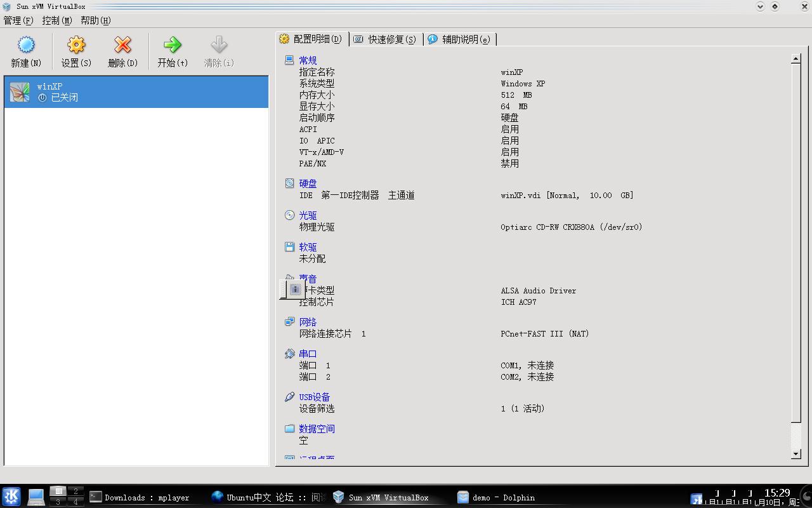Screen dimensions: 812x508
Task: Click the 未分配 floppy status text
Action: point(312,258)
